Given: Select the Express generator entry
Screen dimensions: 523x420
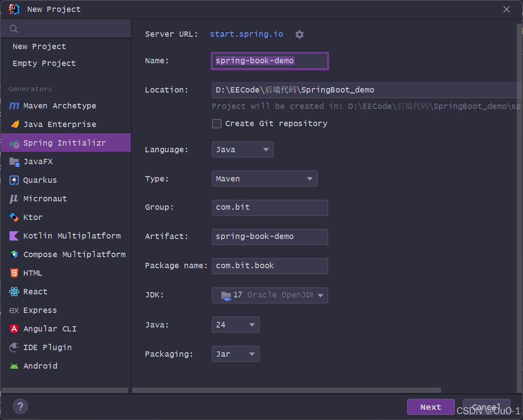Looking at the screenshot, I should pos(66,311).
